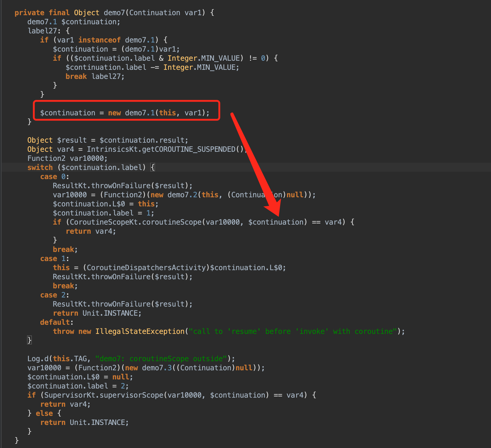491x448 pixels.
Task: Click the 'IllegalStateException' class name
Action: click(140, 331)
